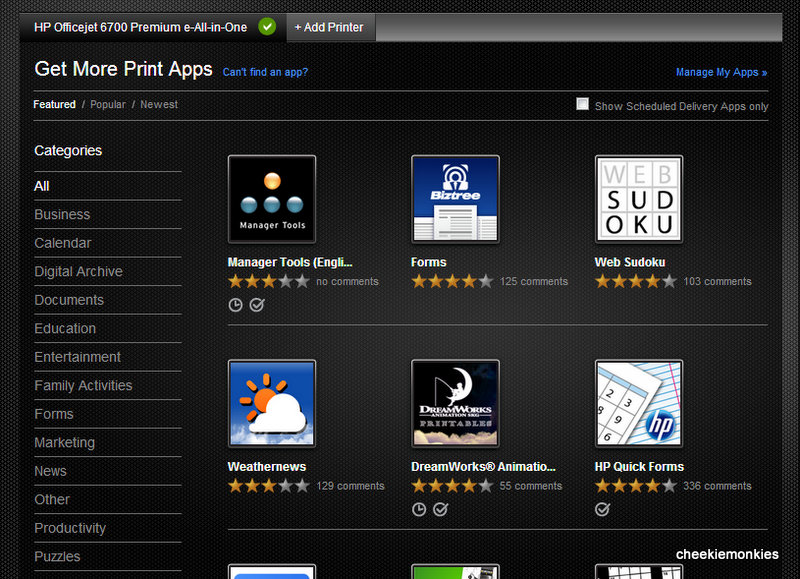Image resolution: width=800 pixels, height=579 pixels.
Task: Click the Add Printer tab
Action: coord(329,28)
